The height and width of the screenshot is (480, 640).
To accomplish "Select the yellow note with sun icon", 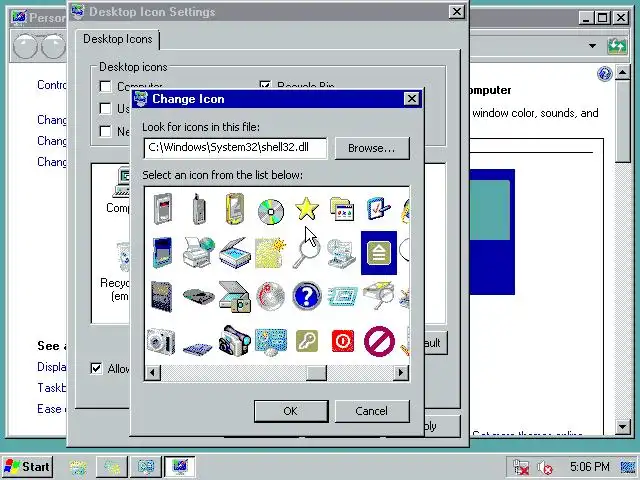I will [270, 253].
